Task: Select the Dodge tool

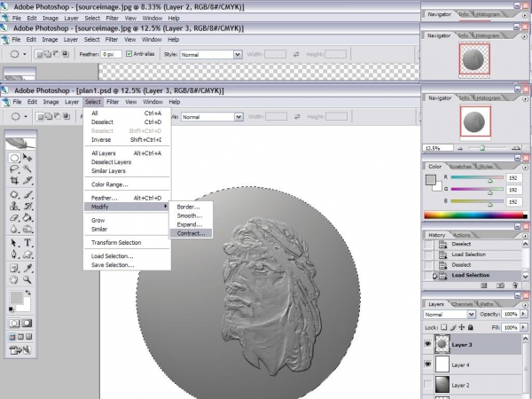Action: coord(27,229)
